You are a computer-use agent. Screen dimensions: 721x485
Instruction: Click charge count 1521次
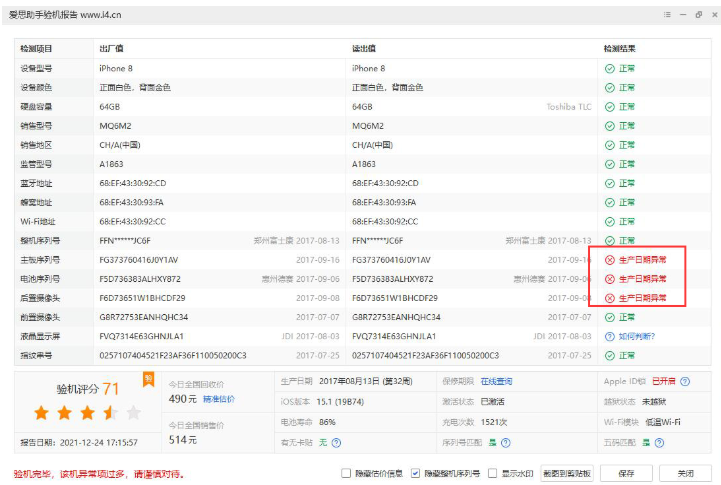[493, 422]
